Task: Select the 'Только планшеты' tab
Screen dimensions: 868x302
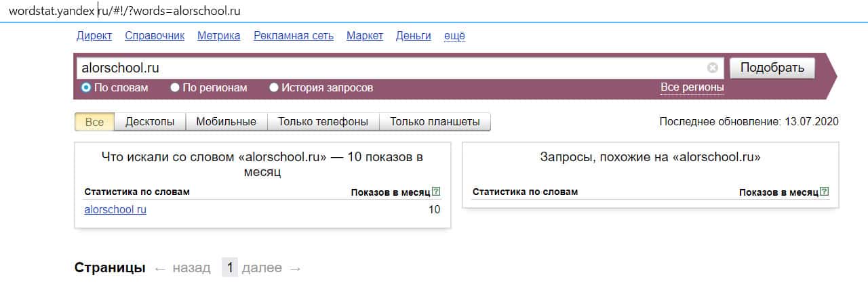Action: (x=435, y=122)
